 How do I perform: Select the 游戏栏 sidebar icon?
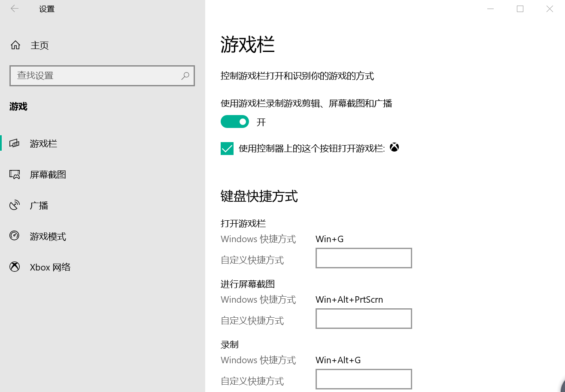pos(15,143)
